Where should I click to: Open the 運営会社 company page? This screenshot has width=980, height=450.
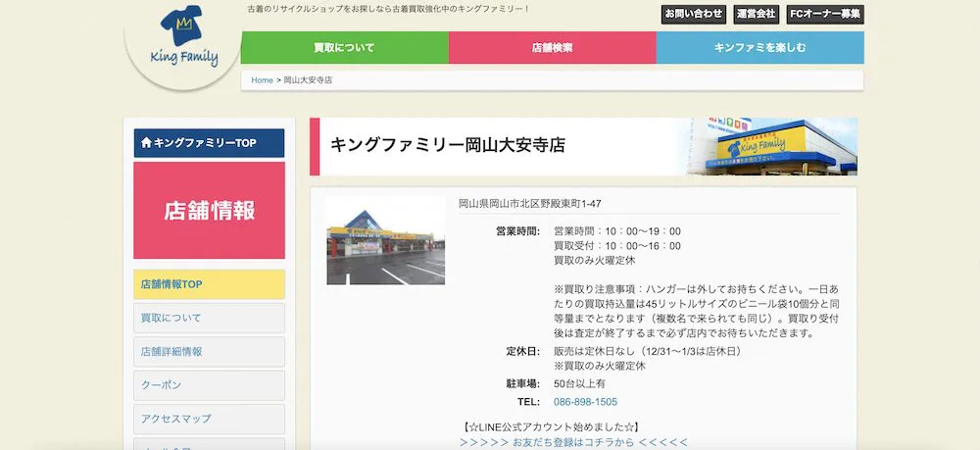756,14
